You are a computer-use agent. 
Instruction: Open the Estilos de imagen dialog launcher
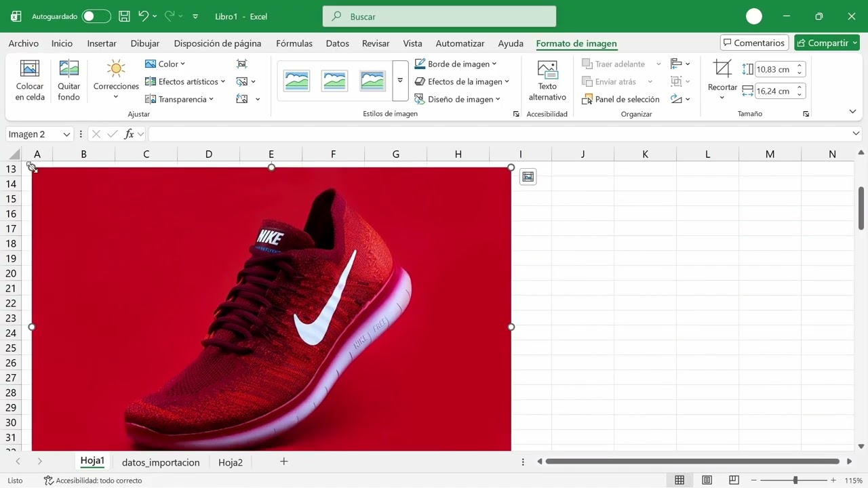(x=515, y=114)
